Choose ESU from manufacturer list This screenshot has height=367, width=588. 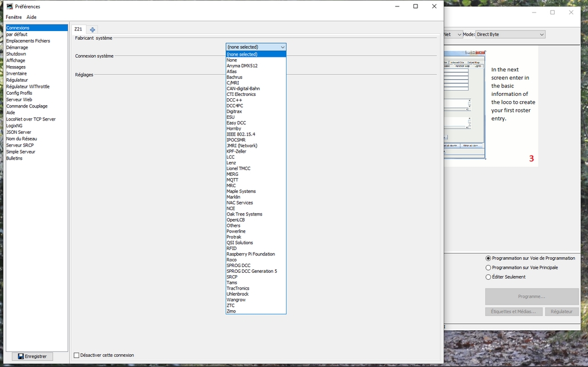click(256, 117)
